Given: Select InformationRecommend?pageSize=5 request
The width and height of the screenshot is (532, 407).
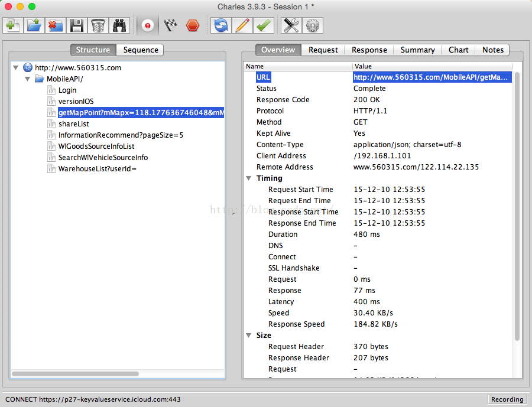Looking at the screenshot, I should coord(121,135).
